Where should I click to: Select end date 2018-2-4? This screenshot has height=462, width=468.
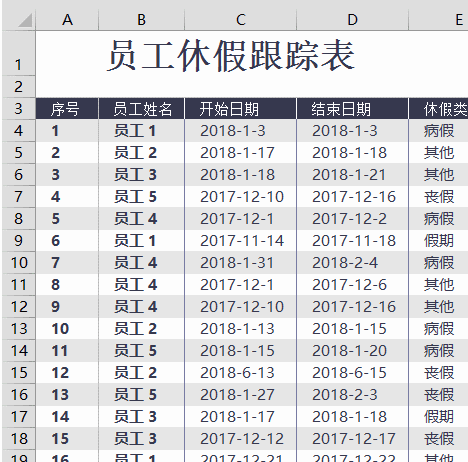[x=352, y=263]
